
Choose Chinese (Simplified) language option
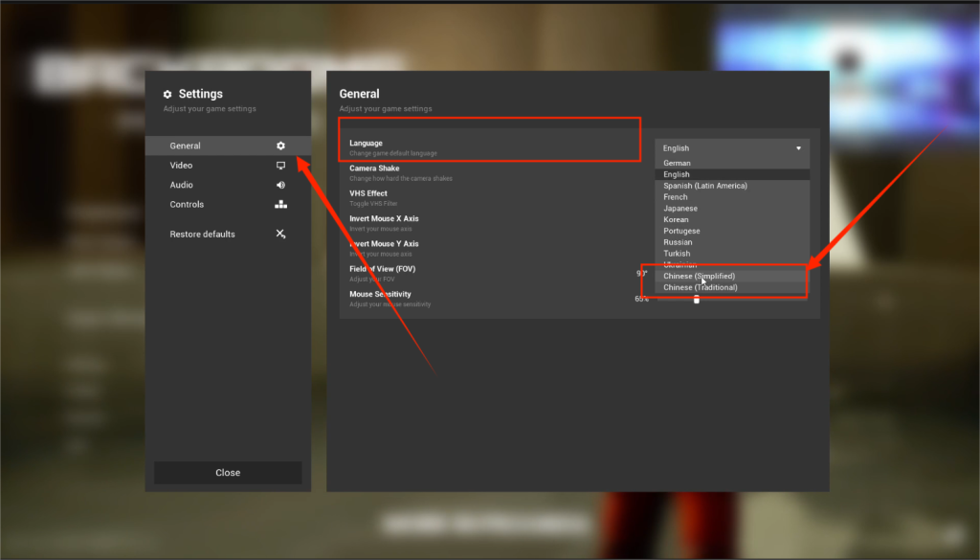[x=700, y=276]
